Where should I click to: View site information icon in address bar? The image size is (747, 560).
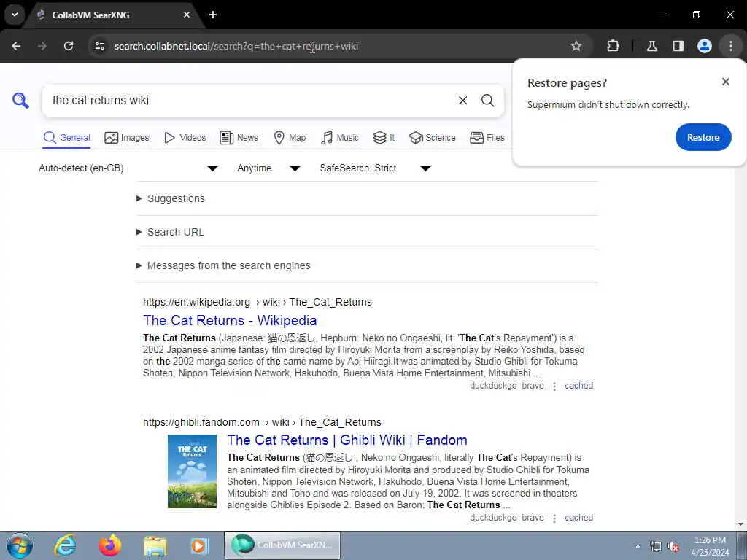(x=99, y=46)
